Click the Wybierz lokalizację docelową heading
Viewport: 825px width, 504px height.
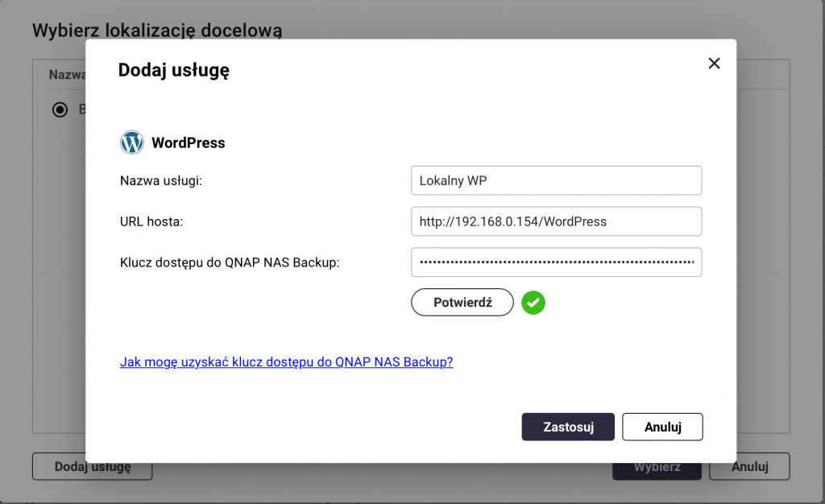point(157,31)
